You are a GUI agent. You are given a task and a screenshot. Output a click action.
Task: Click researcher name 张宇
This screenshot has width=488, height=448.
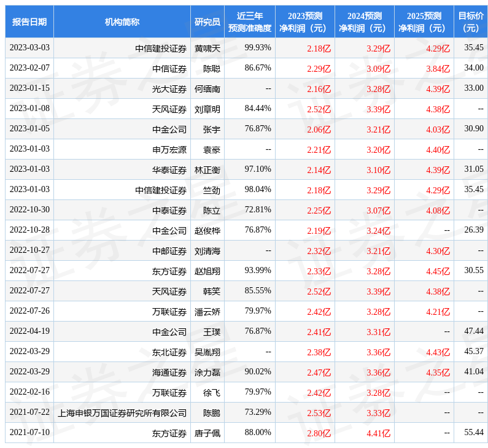(212, 129)
